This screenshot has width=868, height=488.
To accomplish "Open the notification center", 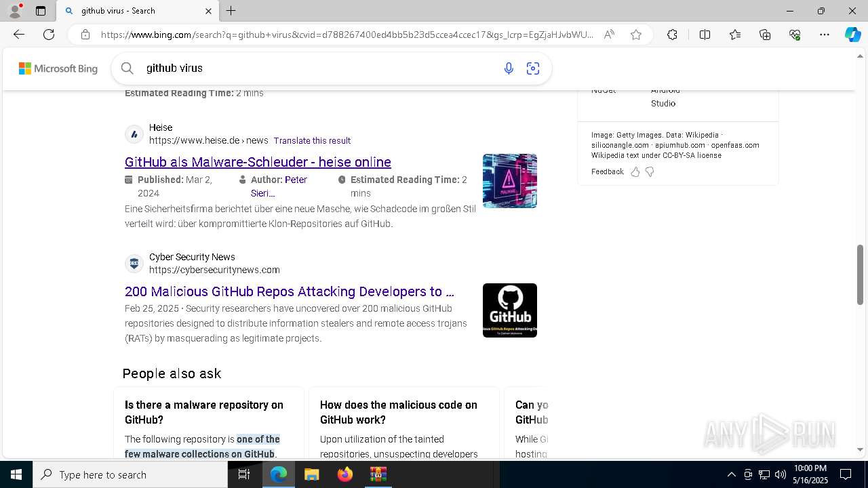I will (x=846, y=474).
